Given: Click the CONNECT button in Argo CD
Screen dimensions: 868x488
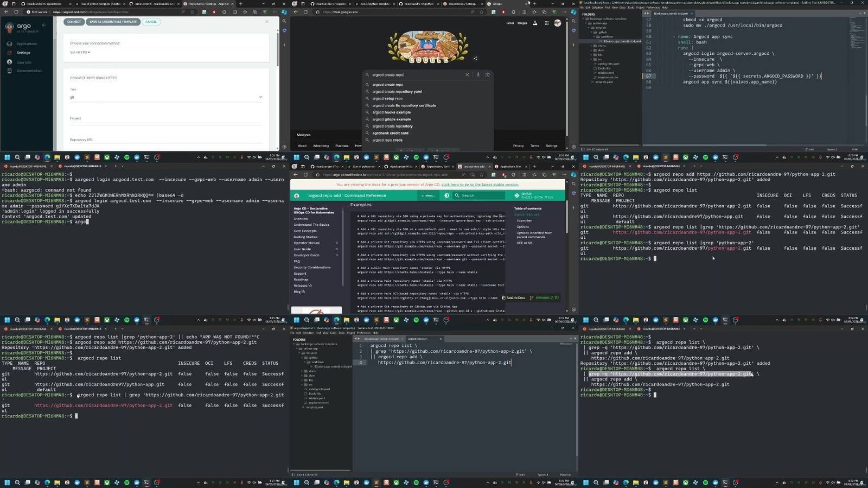Looking at the screenshot, I should (74, 22).
